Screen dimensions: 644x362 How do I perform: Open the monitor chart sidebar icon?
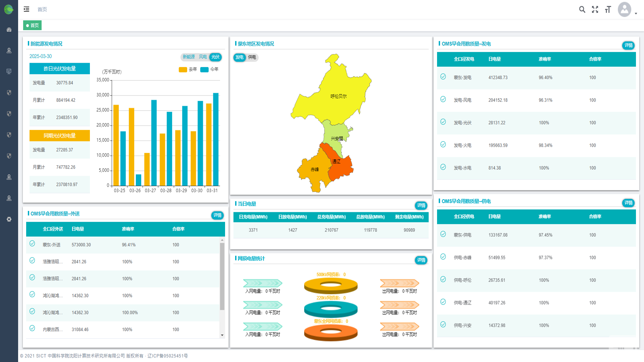pyautogui.click(x=9, y=71)
